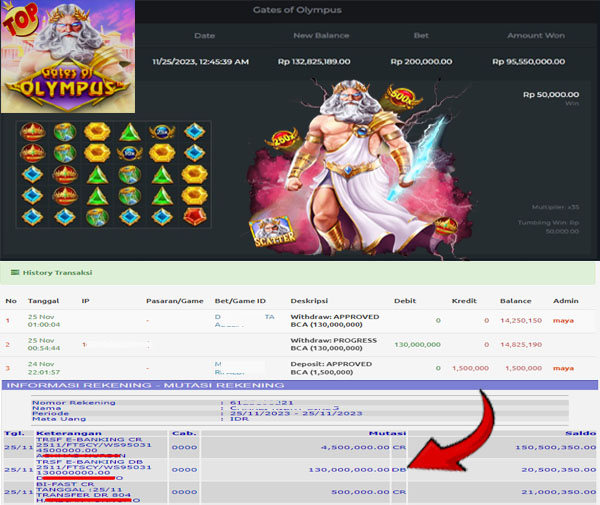Select the Deposit: APPROVED description cell
Image resolution: width=600 pixels, height=505 pixels.
[331, 368]
